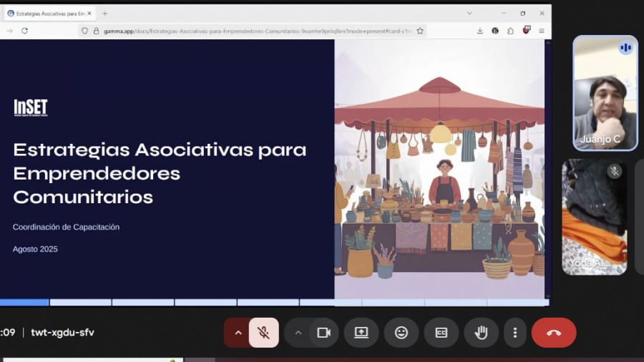Click the present screen icon
Image resolution: width=644 pixels, height=362 pixels.
(361, 333)
